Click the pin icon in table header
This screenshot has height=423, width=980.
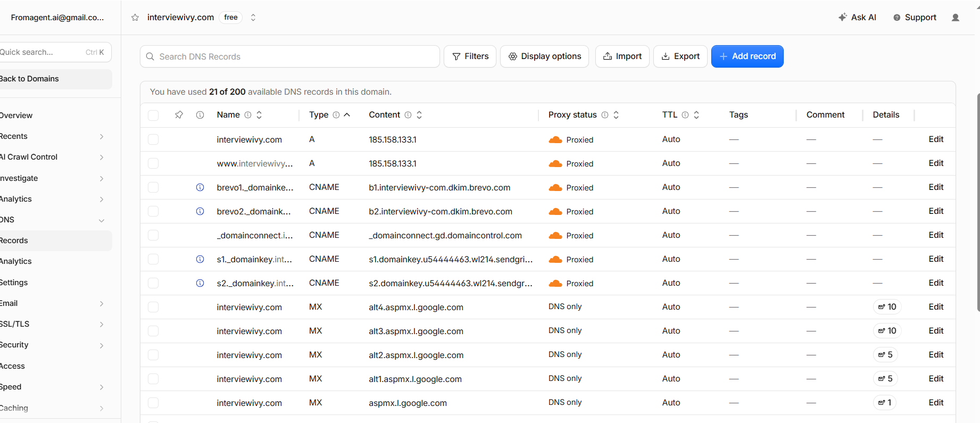coord(179,115)
